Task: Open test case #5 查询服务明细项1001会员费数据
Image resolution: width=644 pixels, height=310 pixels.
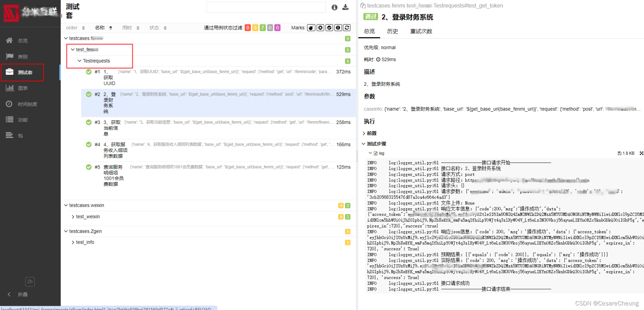Action: (x=219, y=176)
